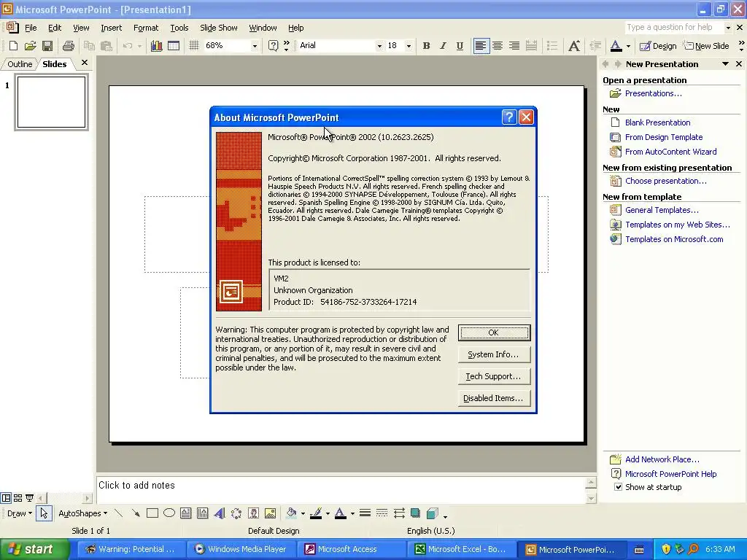This screenshot has height=560, width=747.
Task: Click the Type a question for help field
Action: [x=673, y=28]
